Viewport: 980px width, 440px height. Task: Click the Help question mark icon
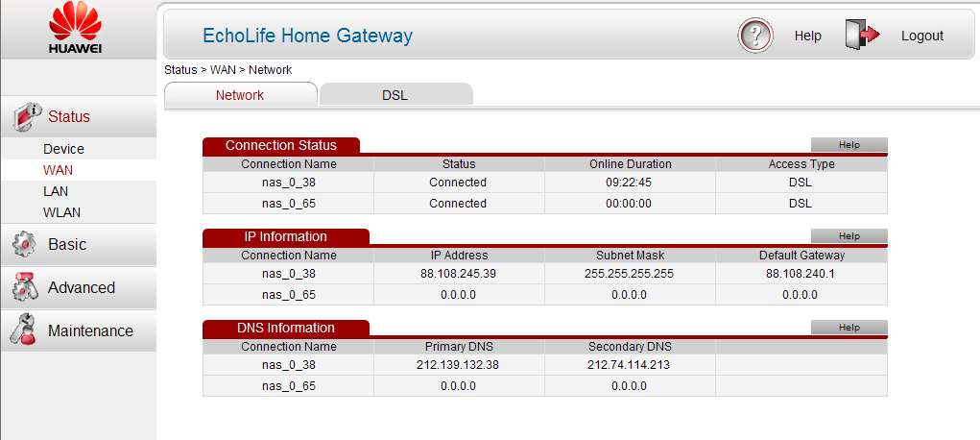[x=755, y=36]
